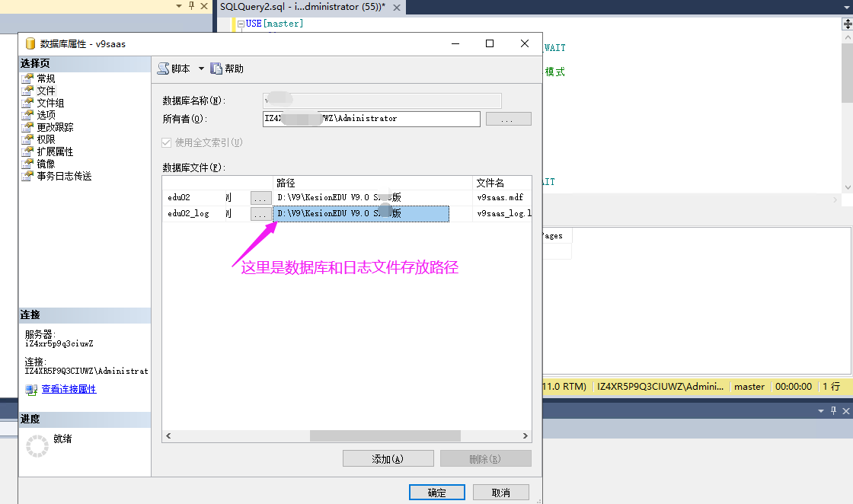This screenshot has height=504, width=853.
Task: Click the 文件 page in 选择页
Action: [x=46, y=91]
